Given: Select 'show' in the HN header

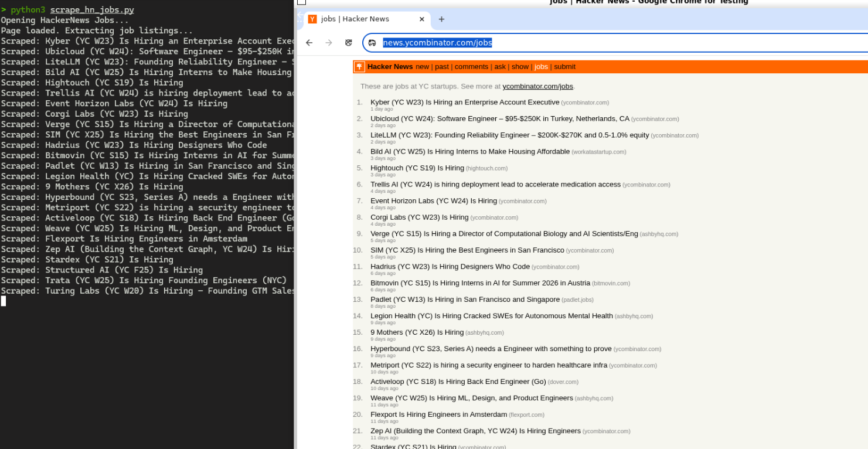Looking at the screenshot, I should pos(520,67).
